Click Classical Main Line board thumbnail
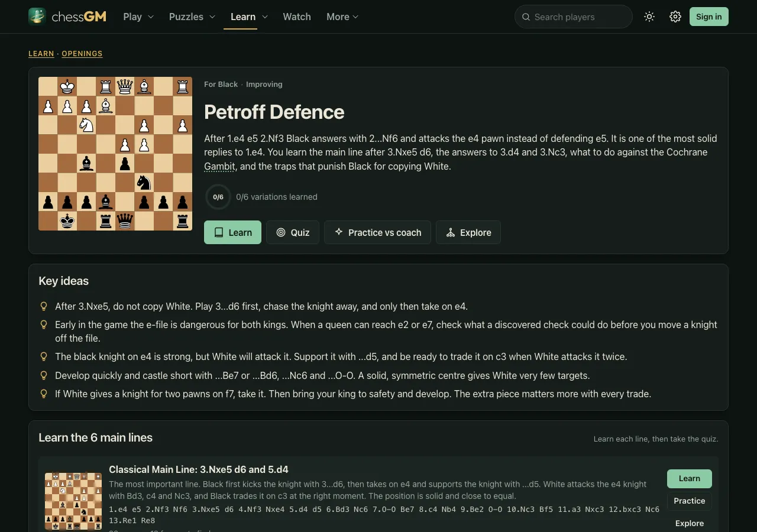This screenshot has width=757, height=532. pos(73,501)
